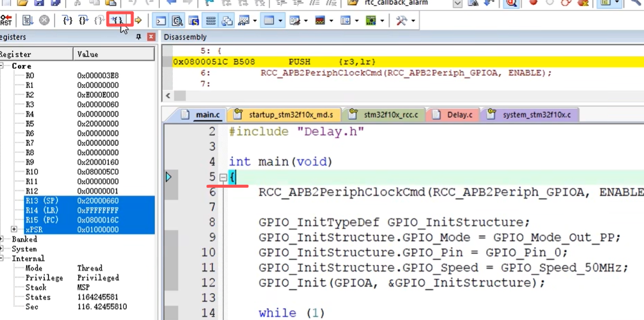Collapse the Core register group
The height and width of the screenshot is (320, 644).
click(2, 66)
